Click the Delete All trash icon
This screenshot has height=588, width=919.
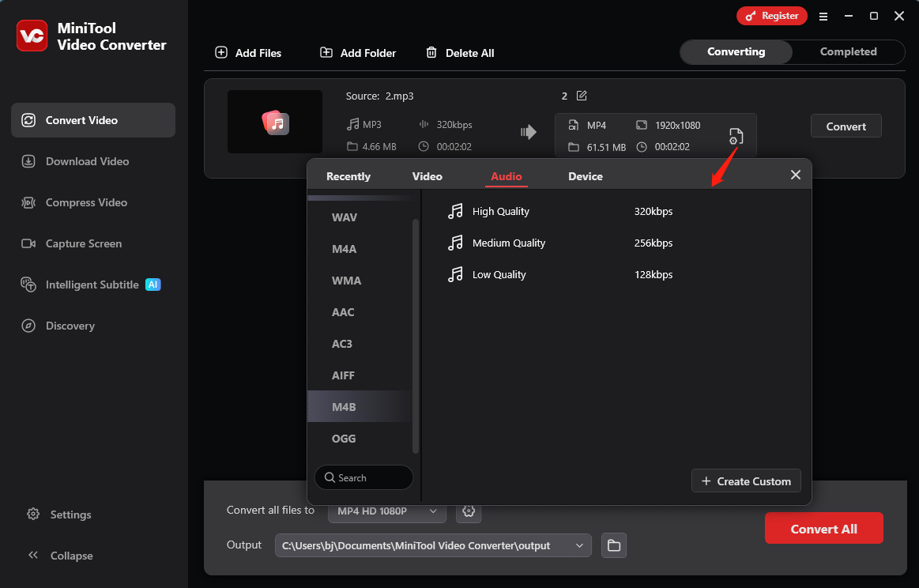(x=431, y=52)
